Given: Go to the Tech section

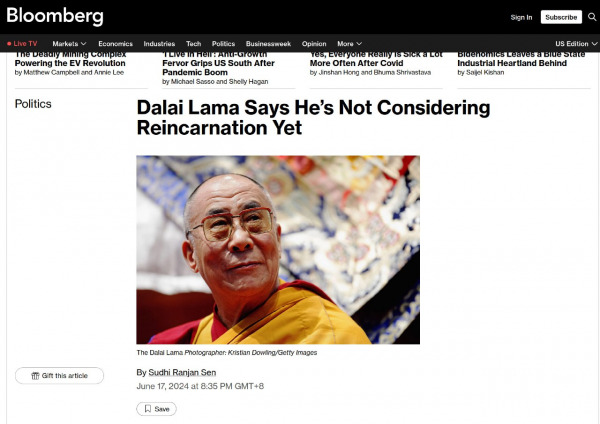Looking at the screenshot, I should pyautogui.click(x=193, y=44).
